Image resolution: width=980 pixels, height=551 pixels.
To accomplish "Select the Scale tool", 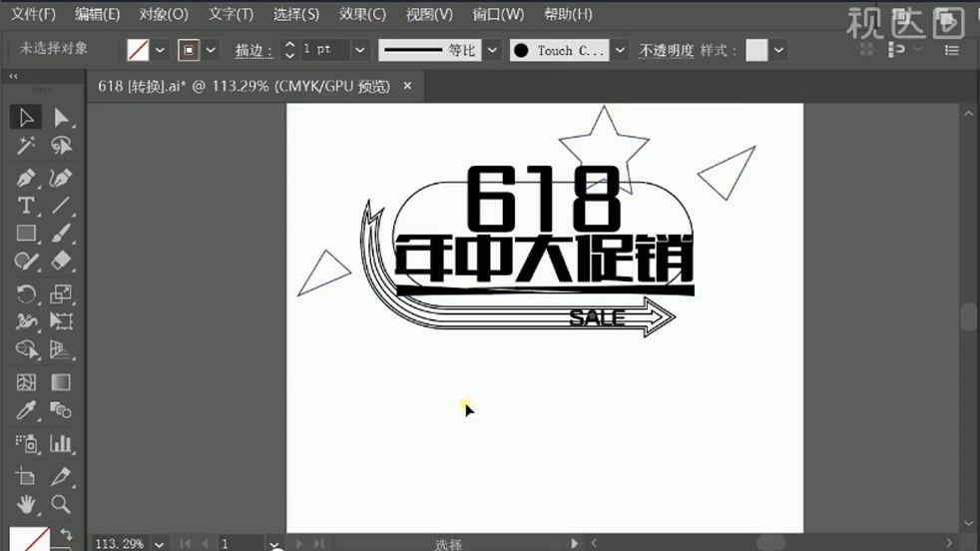I will [61, 293].
